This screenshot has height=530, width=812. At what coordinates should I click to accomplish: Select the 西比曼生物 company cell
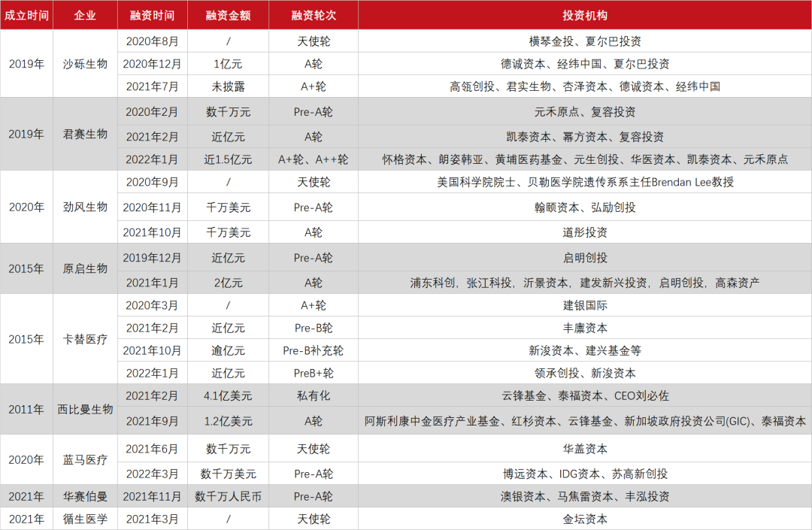pos(85,409)
